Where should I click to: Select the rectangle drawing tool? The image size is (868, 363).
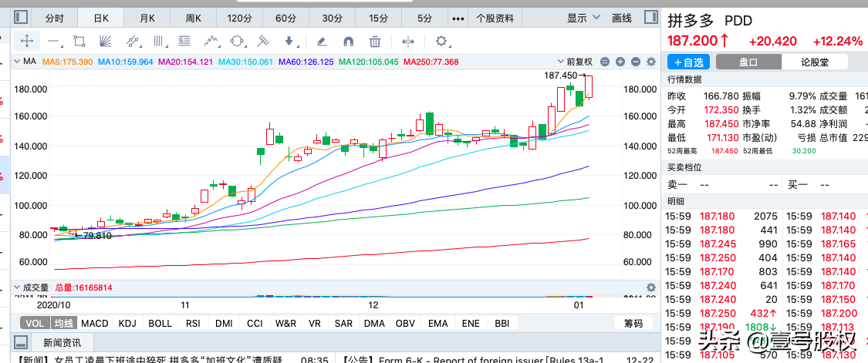click(x=79, y=41)
